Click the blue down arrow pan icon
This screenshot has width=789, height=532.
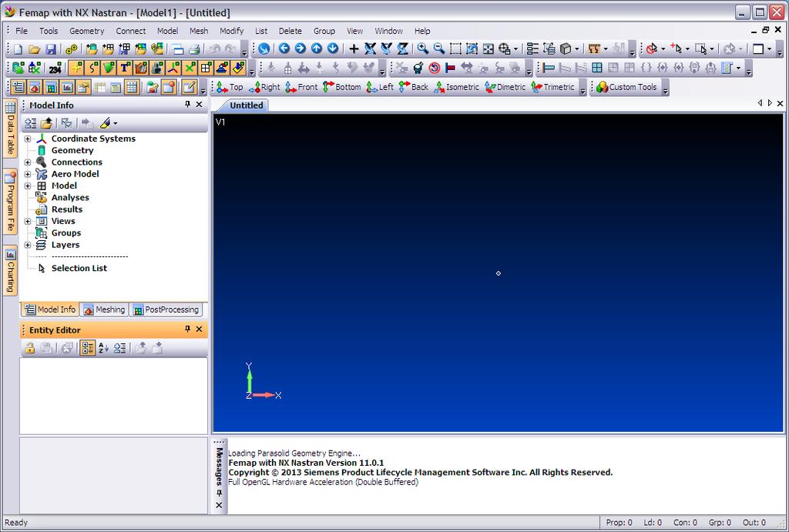pos(333,49)
